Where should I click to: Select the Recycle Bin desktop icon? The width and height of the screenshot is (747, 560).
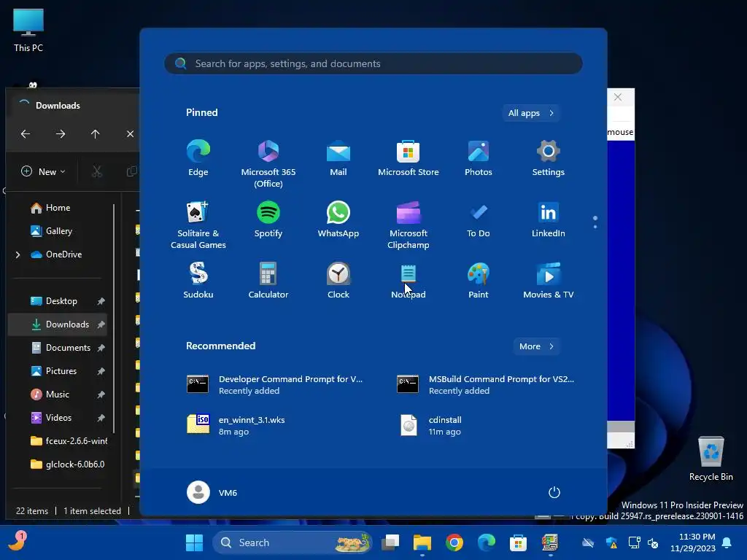711,459
